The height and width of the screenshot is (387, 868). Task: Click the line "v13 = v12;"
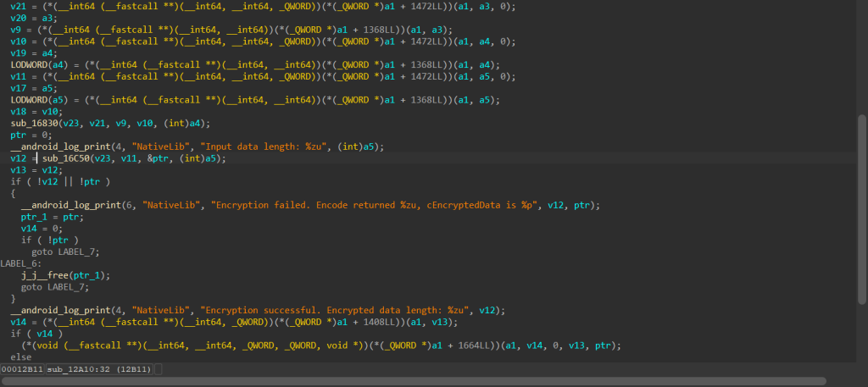36,170
